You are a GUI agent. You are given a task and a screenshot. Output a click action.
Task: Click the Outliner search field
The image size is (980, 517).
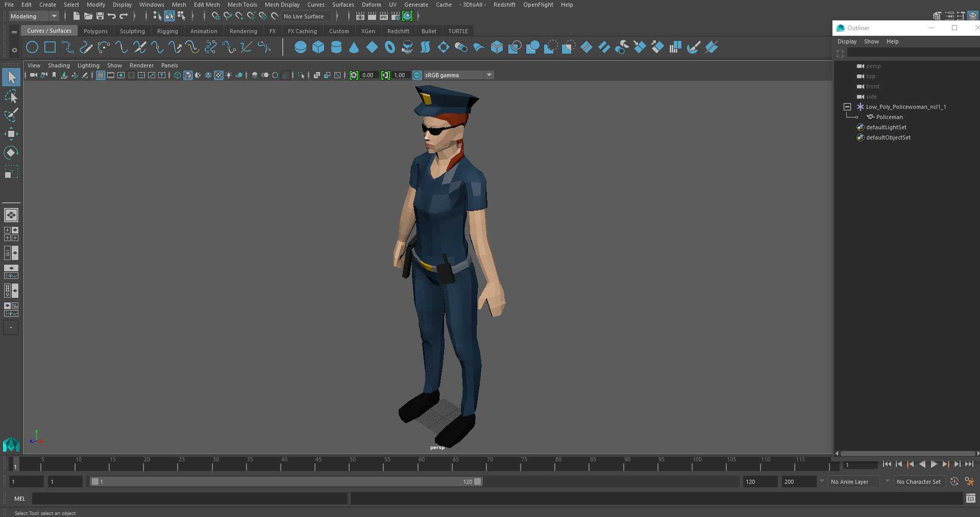click(913, 53)
